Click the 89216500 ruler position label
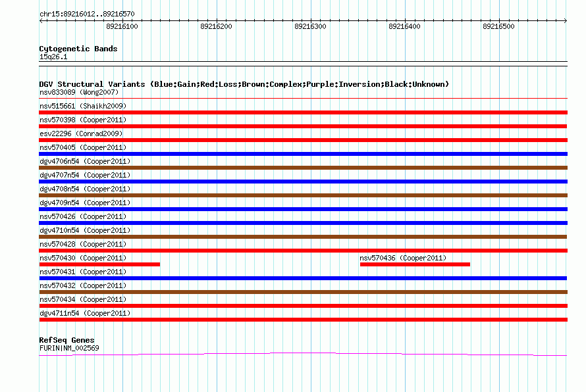The width and height of the screenshot is (586, 392). click(499, 26)
